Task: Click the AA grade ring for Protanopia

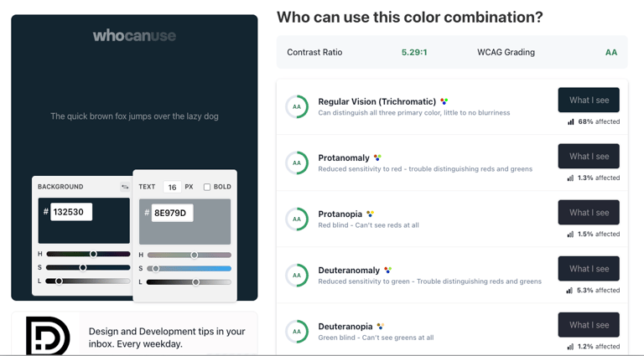Action: pos(297,219)
